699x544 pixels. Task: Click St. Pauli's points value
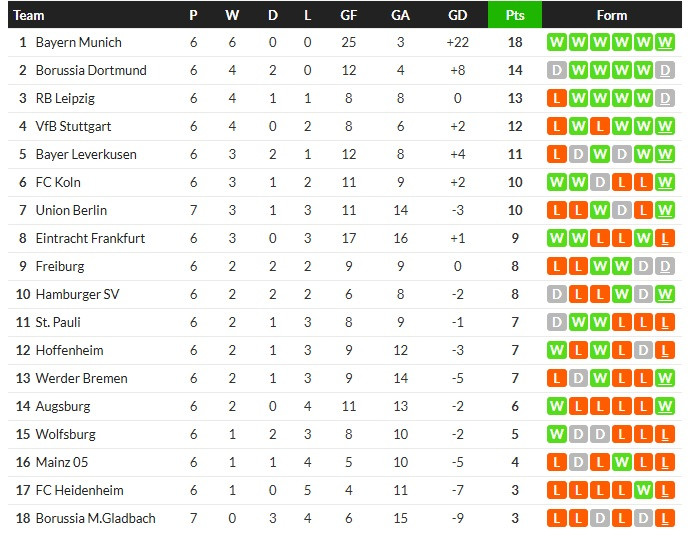[x=515, y=322]
